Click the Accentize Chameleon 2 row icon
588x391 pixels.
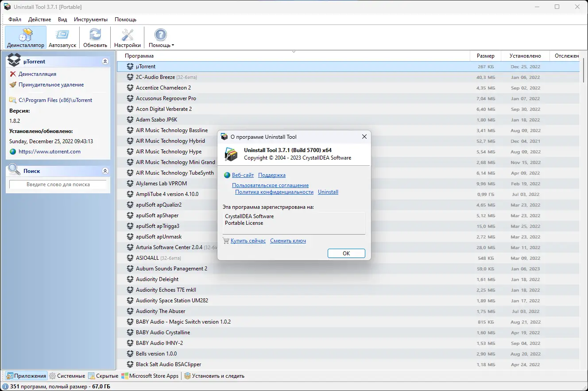click(130, 88)
